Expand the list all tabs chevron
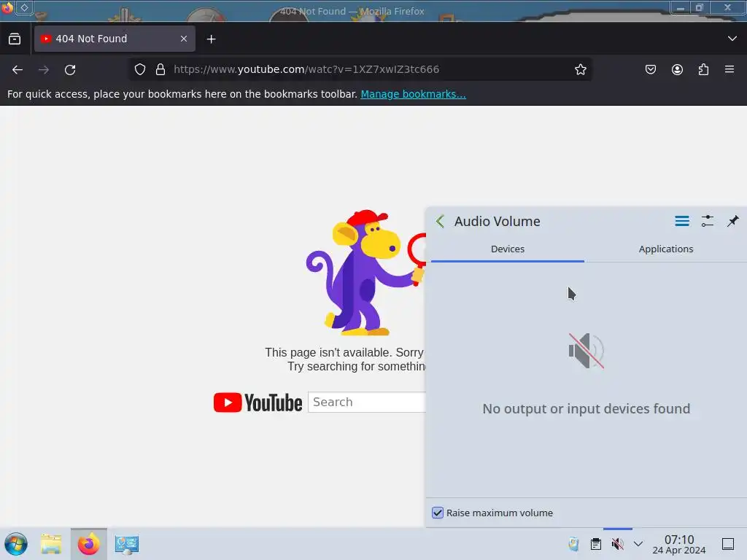 point(732,39)
